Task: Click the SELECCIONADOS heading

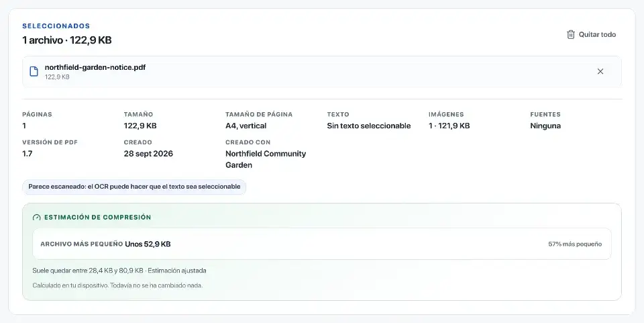Action: click(x=56, y=26)
